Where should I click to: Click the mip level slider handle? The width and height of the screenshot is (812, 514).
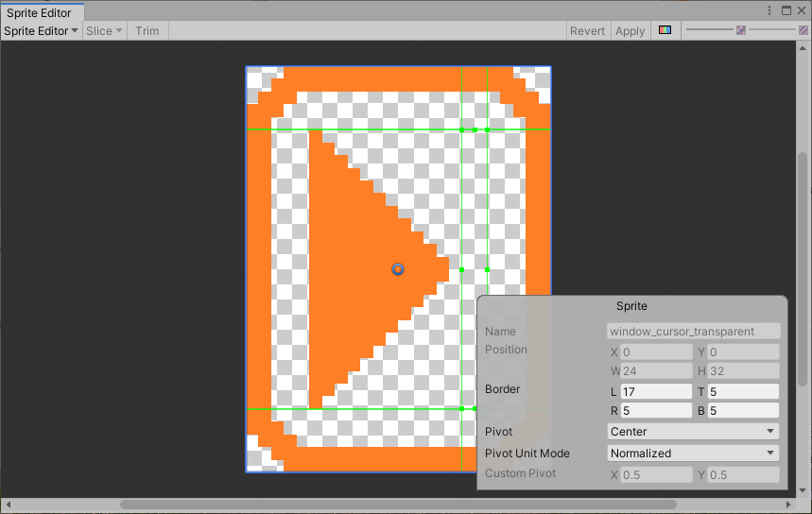tap(803, 30)
